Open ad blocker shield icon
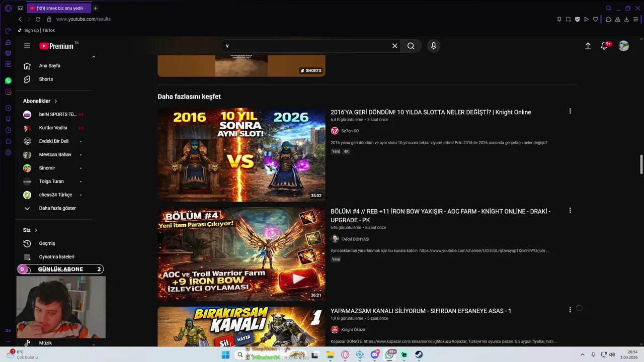This screenshot has width=644, height=362. coord(577,19)
